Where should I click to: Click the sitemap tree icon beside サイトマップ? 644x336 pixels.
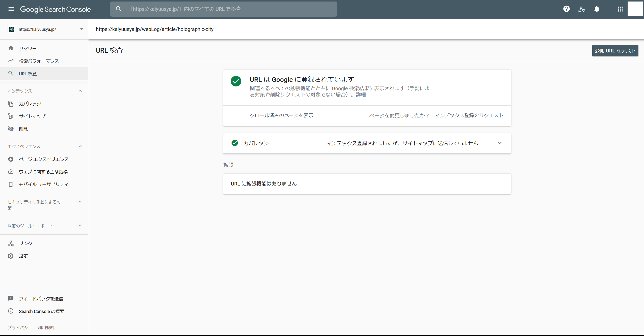point(11,116)
